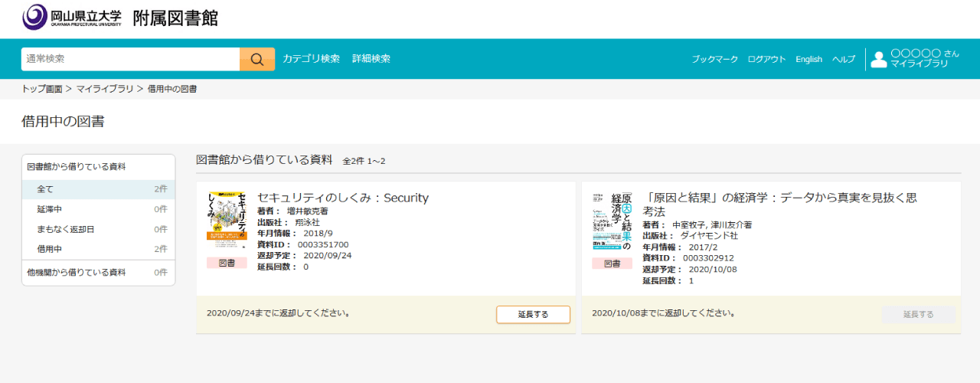Viewport: 980px width, 383px height.
Task: Open 詳細検索 advanced search
Action: tap(371, 59)
